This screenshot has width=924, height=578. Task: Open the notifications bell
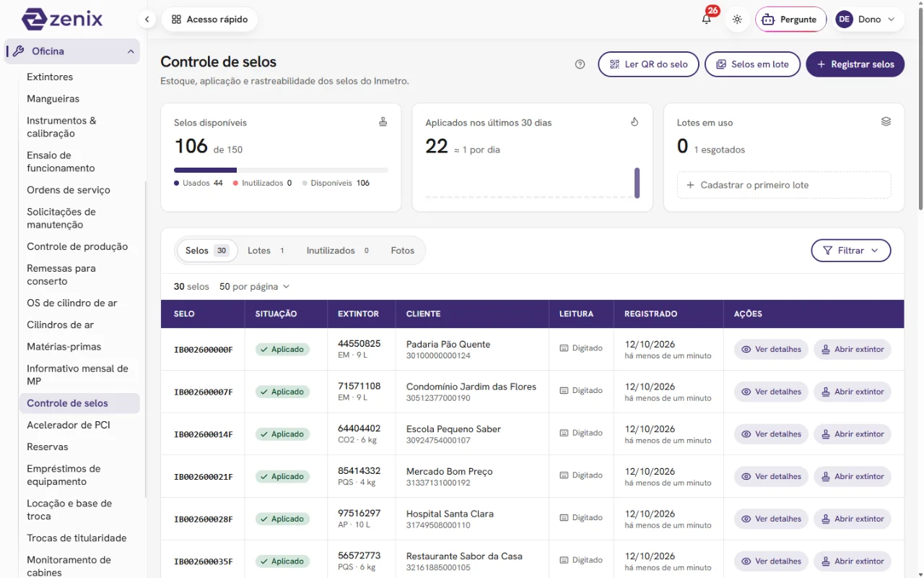tap(707, 20)
